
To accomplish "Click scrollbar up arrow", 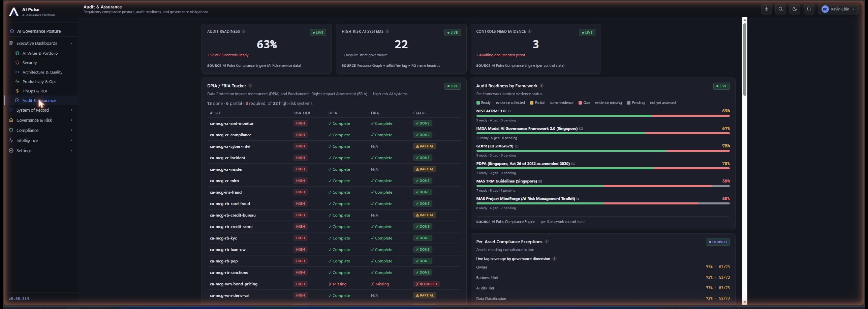I will (x=745, y=20).
